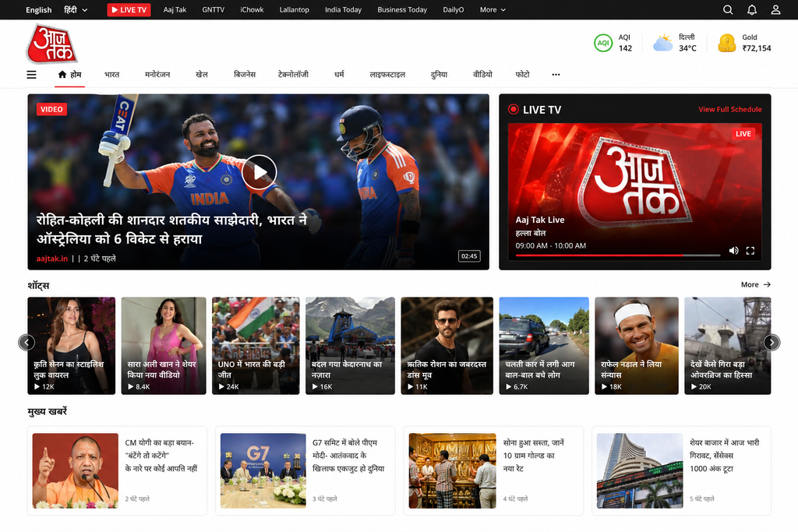Switch to English language
Image resolution: width=798 pixels, height=532 pixels.
point(39,9)
